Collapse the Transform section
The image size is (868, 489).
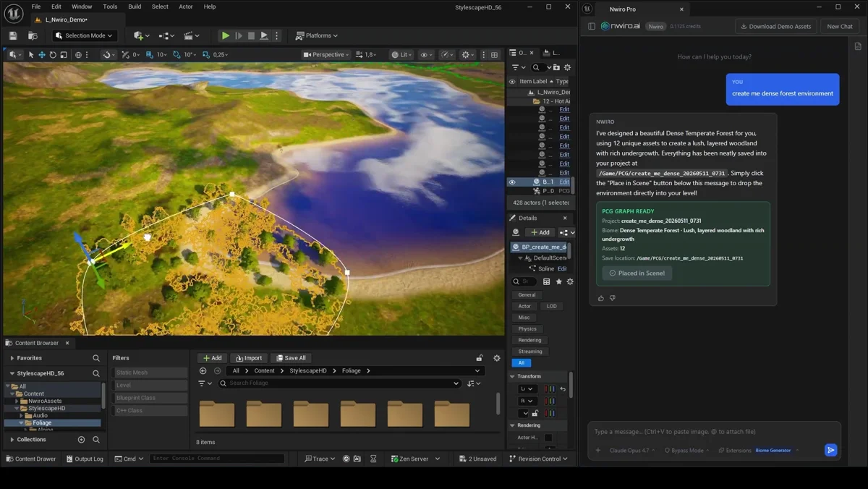coord(513,376)
